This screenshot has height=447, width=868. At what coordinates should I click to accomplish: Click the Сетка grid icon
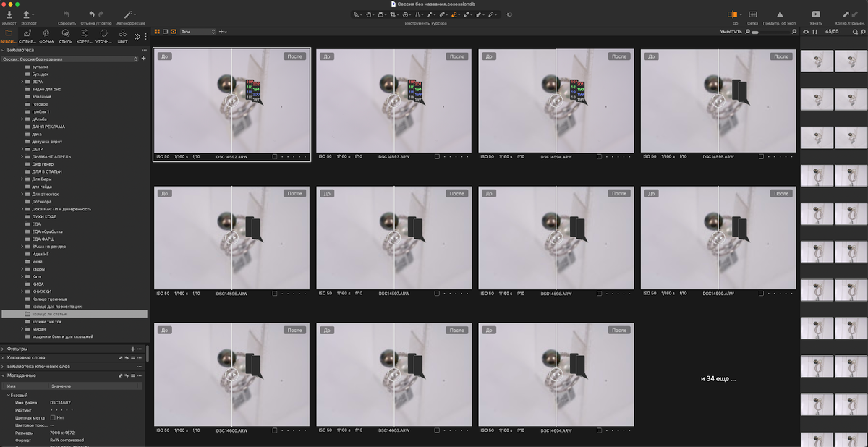[753, 14]
